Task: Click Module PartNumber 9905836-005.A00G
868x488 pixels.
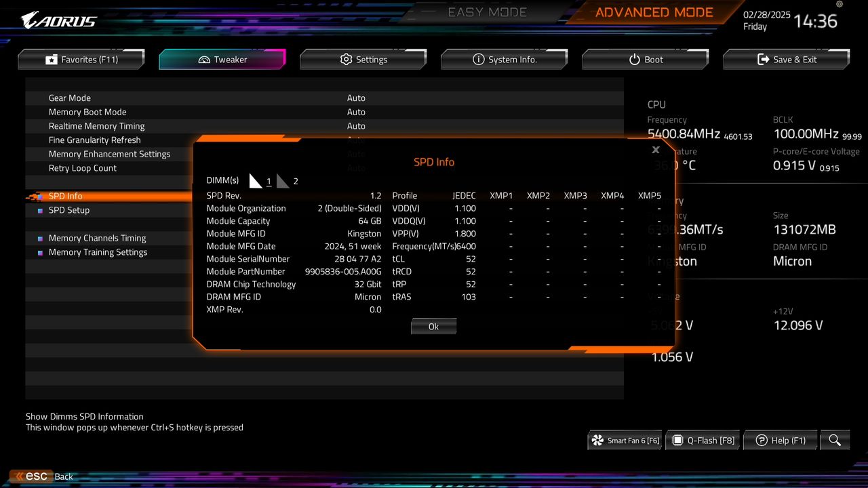Action: coord(343,271)
